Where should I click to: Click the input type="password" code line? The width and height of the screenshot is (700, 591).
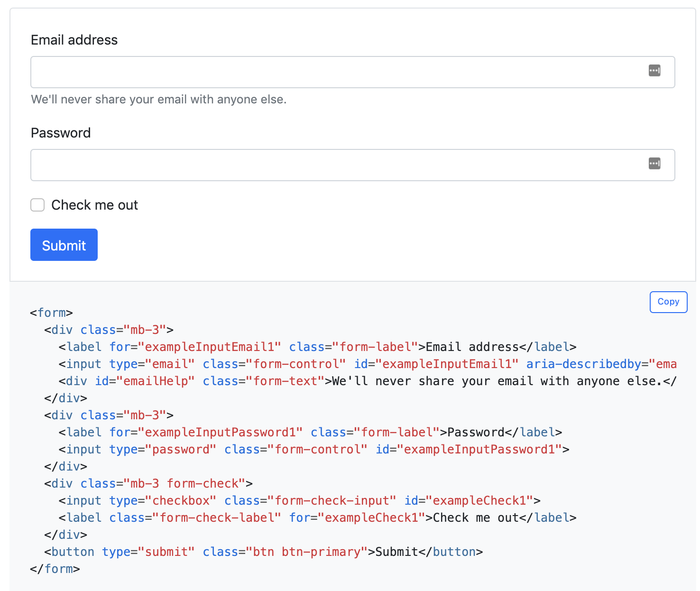click(313, 450)
